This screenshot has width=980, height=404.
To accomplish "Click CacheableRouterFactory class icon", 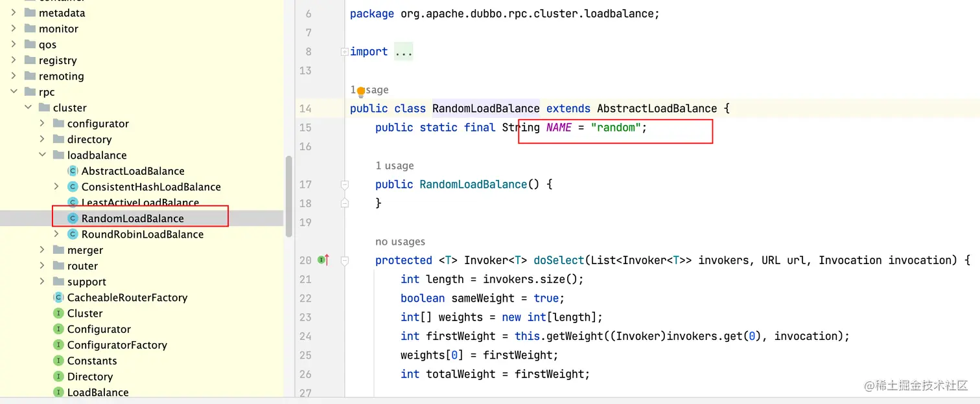I will point(58,297).
